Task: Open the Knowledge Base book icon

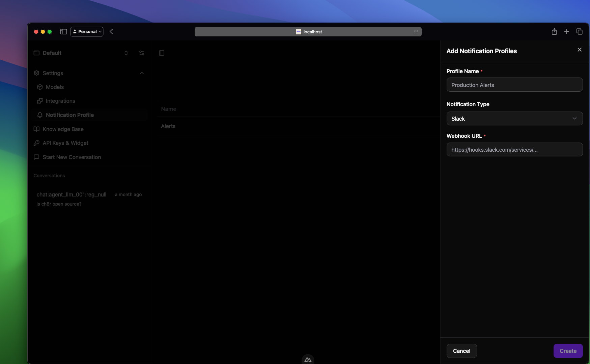Action: (36, 129)
